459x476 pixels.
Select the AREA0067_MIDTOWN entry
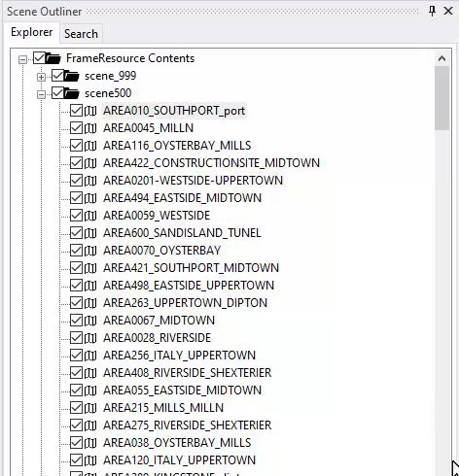tap(159, 321)
